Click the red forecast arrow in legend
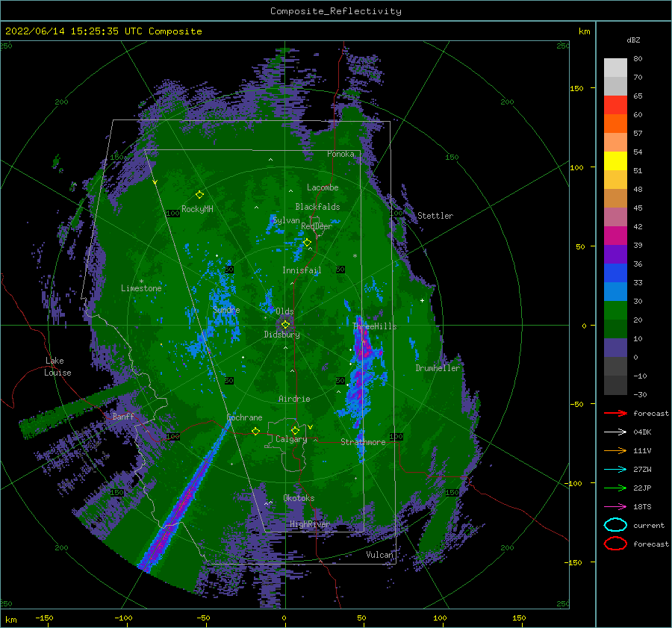The height and width of the screenshot is (628, 672). [x=615, y=413]
